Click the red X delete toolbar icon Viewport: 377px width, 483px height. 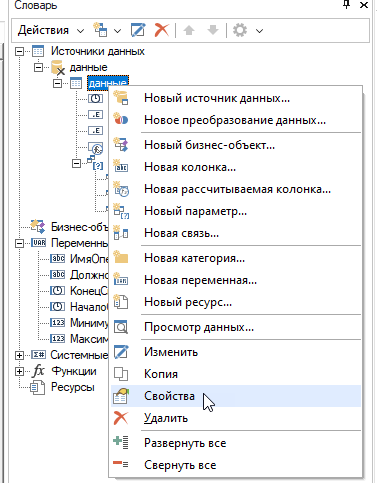click(x=162, y=30)
